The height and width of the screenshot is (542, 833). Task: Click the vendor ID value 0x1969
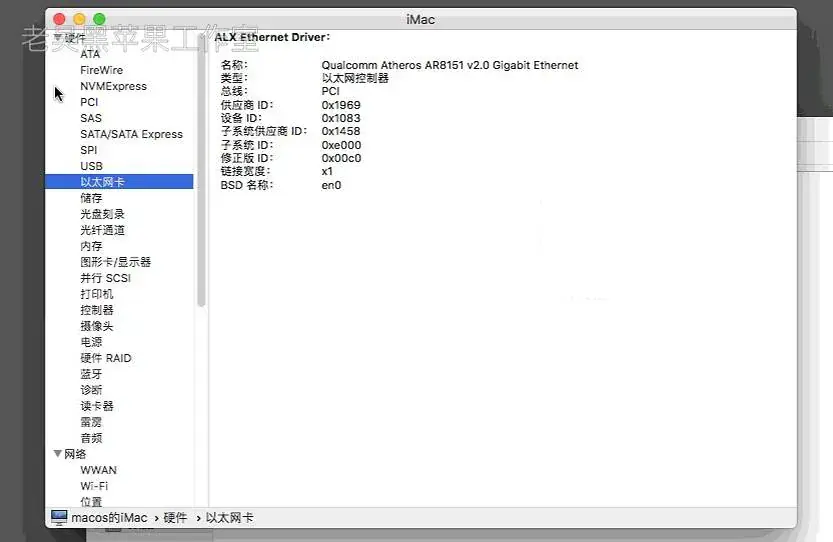[341, 105]
